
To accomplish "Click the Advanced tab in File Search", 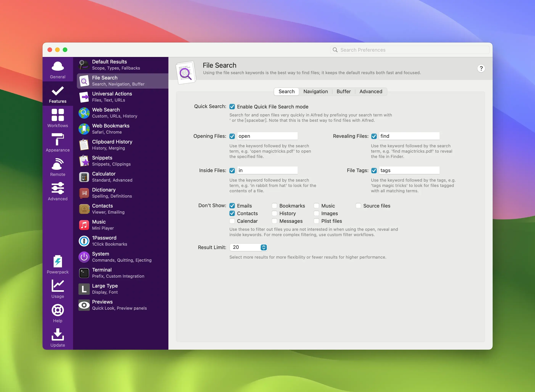I will coord(371,91).
